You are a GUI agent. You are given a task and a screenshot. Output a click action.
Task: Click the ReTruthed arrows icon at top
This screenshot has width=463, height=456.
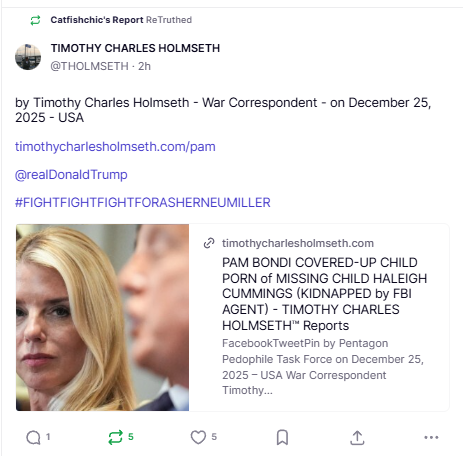(35, 20)
